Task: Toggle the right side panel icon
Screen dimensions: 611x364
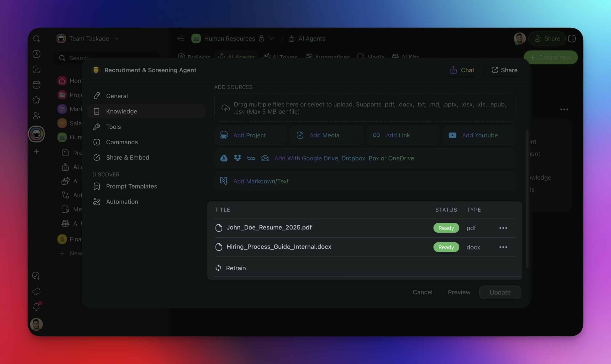Action: coord(572,38)
